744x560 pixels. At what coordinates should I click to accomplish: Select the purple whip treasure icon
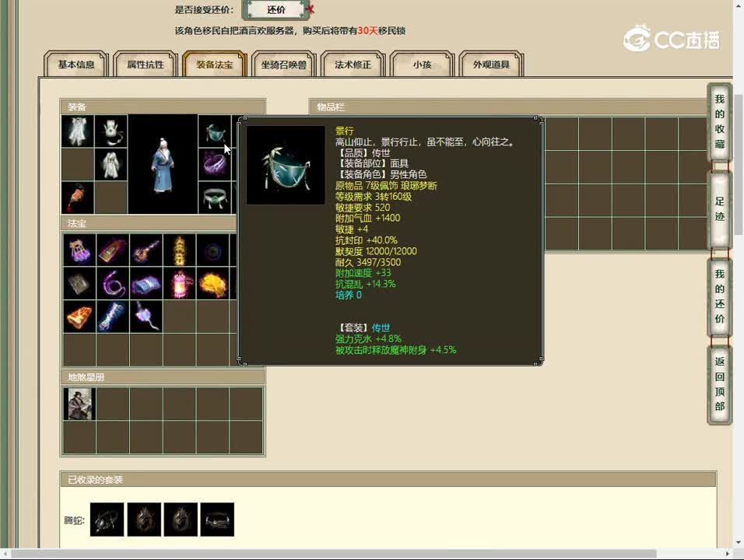pos(113,284)
